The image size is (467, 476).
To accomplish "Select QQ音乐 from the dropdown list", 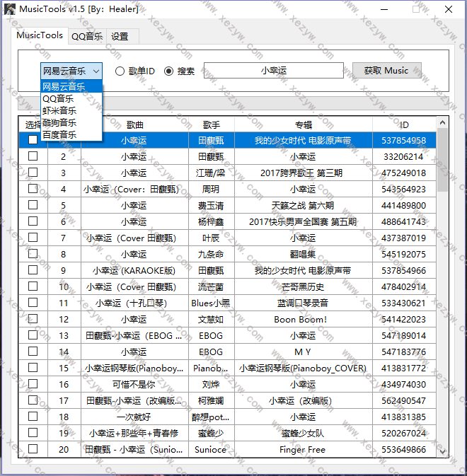I will (x=58, y=99).
